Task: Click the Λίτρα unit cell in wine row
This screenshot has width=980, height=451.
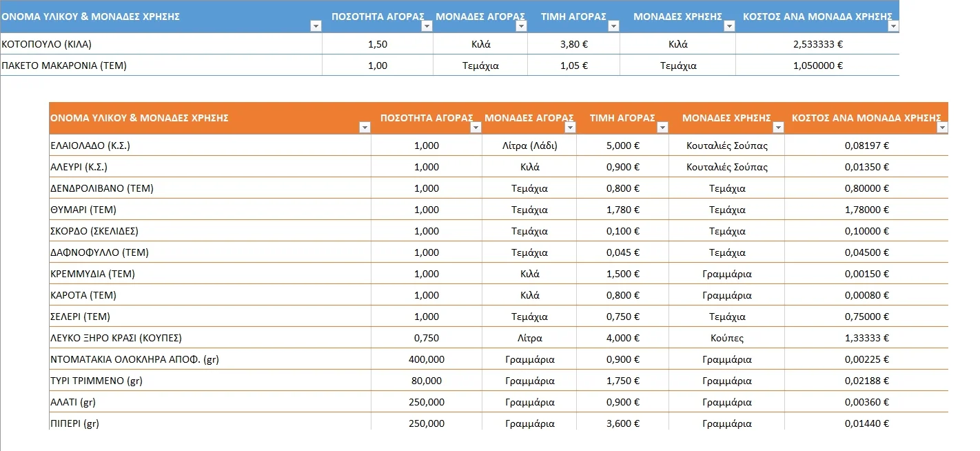Action: [529, 338]
